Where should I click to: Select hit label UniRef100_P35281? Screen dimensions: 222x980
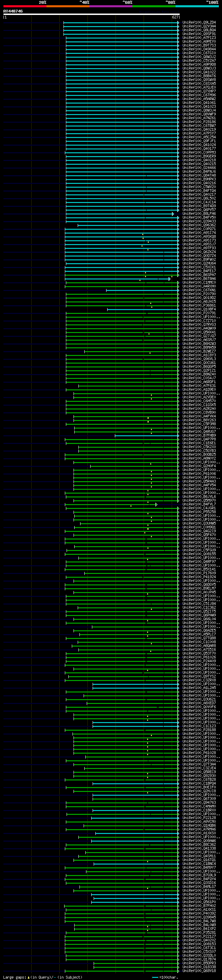pyautogui.click(x=199, y=932)
